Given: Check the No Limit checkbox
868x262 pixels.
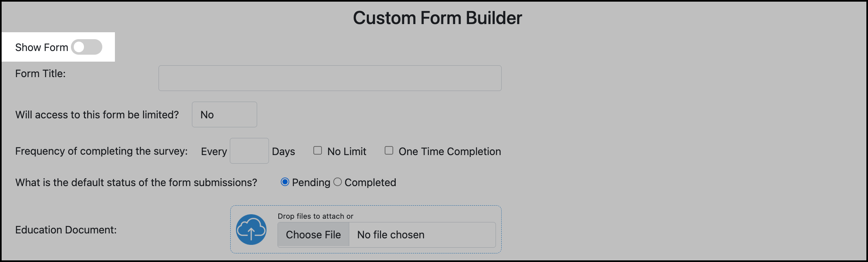Looking at the screenshot, I should click(317, 151).
